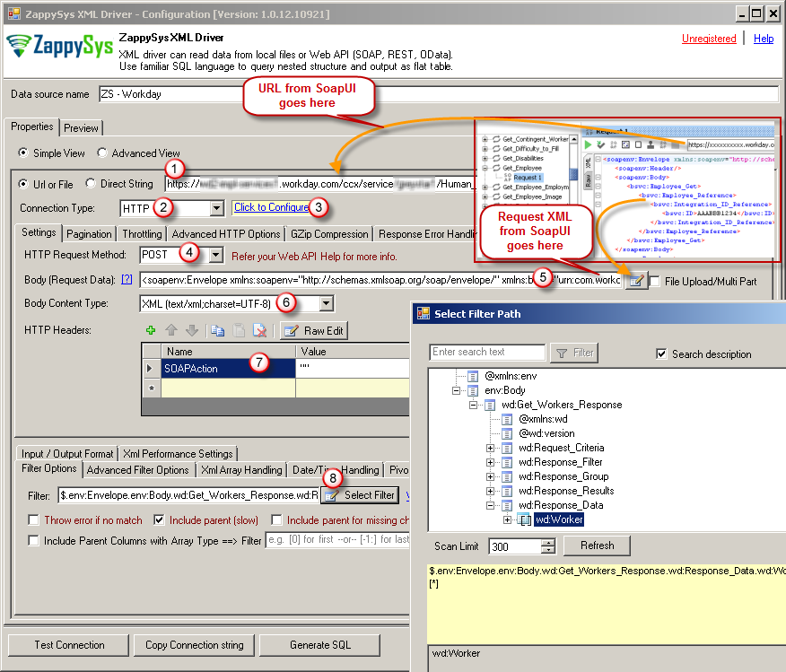Viewport: 786px width, 672px height.
Task: Open the HTTP Request Method dropdown
Action: (215, 255)
